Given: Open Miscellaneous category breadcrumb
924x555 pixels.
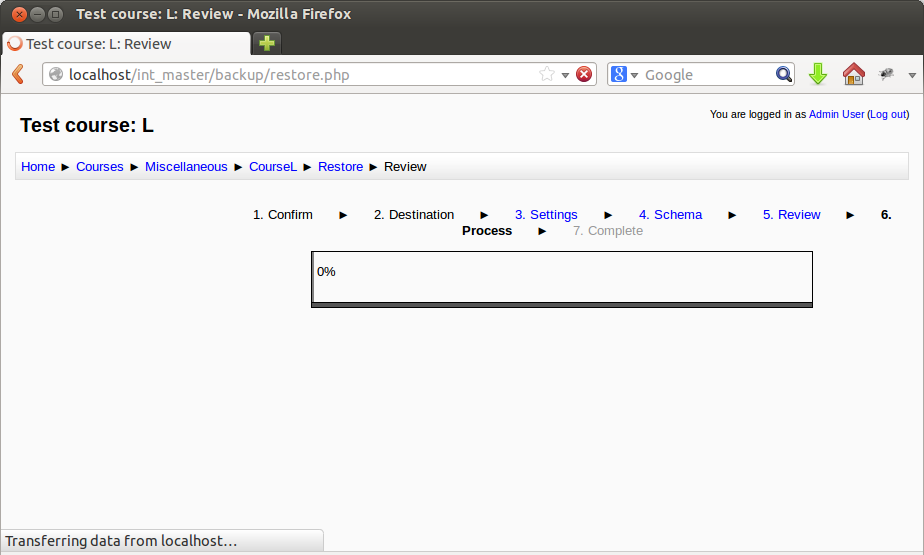Looking at the screenshot, I should [186, 167].
